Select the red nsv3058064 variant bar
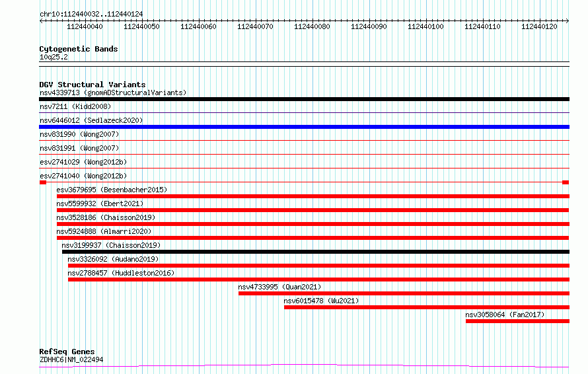This screenshot has height=374, width=588. [517, 321]
